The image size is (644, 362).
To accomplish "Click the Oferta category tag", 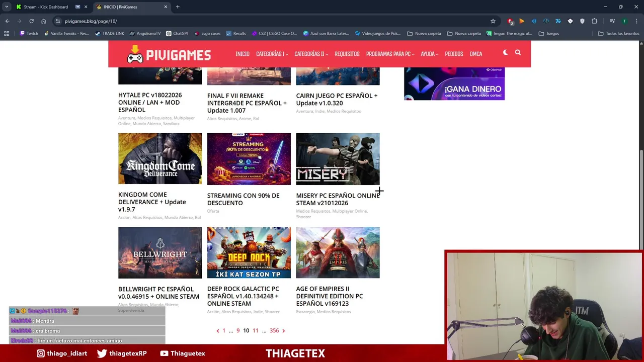I will pos(213,211).
